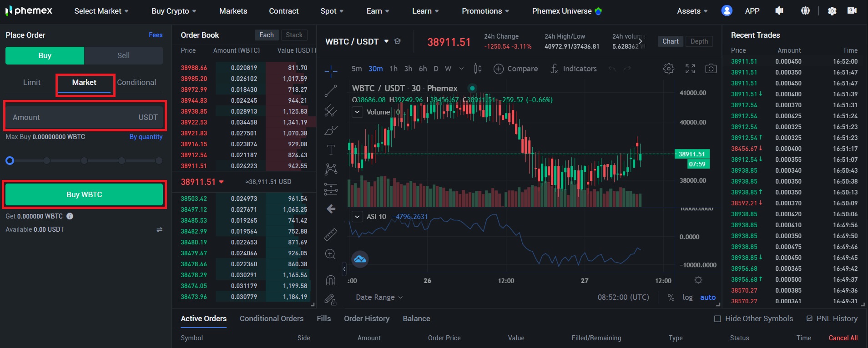Viewport: 868px width, 348px height.
Task: Toggle the magnet mode icon
Action: 331,280
